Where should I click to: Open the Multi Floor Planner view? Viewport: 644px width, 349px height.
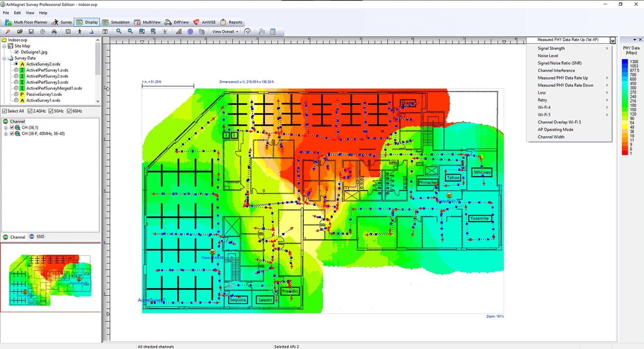coord(26,22)
